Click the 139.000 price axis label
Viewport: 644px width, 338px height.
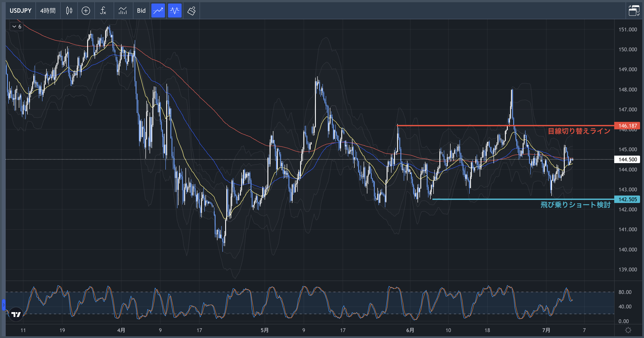point(628,269)
